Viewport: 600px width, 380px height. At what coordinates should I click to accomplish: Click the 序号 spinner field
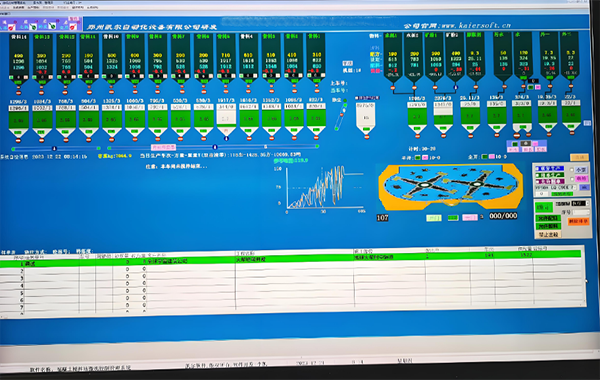pos(581,212)
